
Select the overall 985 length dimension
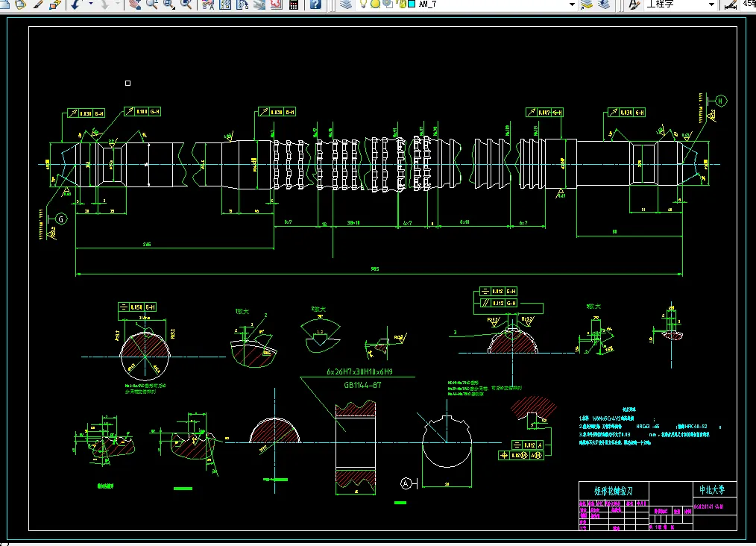(x=374, y=269)
